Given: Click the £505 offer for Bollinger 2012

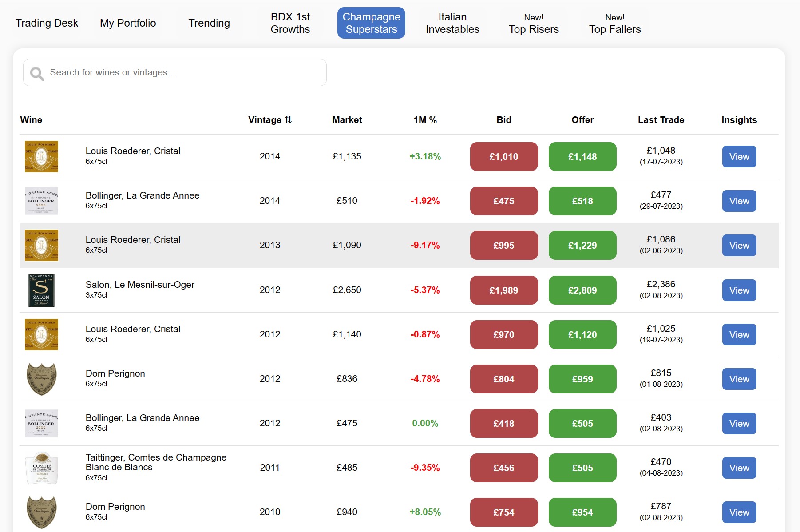Looking at the screenshot, I should click(x=582, y=423).
